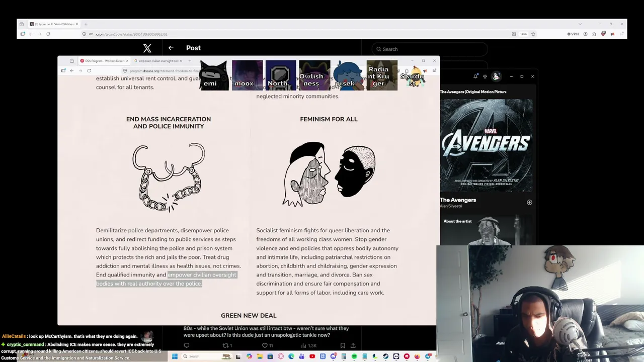
Task: Click chat username AllieCatails
Action: point(14,336)
